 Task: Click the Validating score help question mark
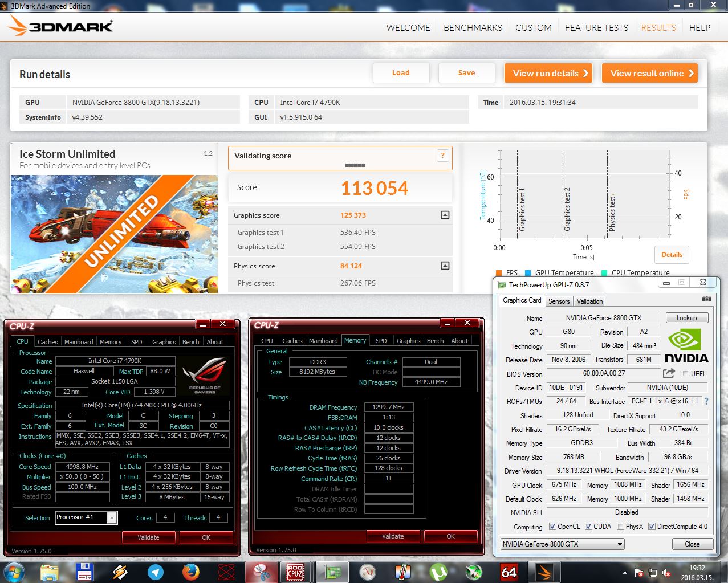pyautogui.click(x=442, y=156)
